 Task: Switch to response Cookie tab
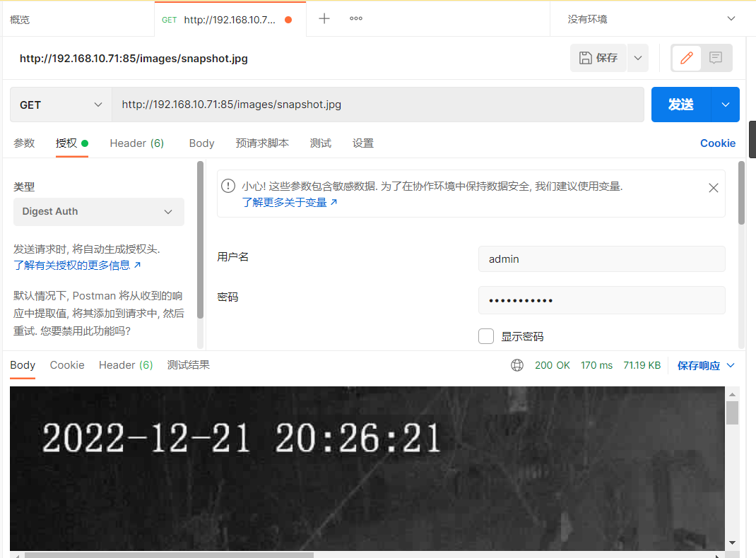point(67,365)
